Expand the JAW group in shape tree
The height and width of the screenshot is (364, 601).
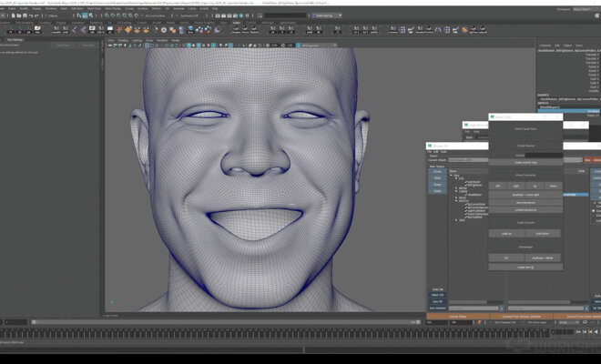(456, 220)
